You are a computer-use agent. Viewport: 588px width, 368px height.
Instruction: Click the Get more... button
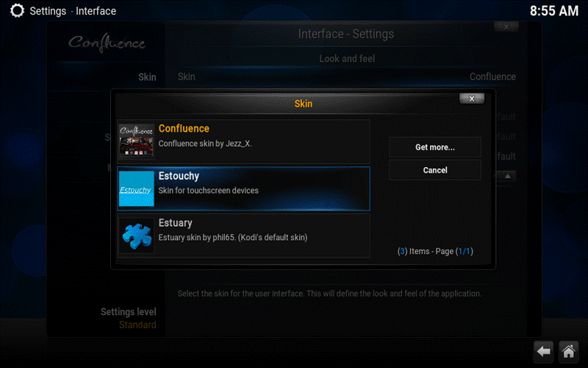pyautogui.click(x=435, y=147)
